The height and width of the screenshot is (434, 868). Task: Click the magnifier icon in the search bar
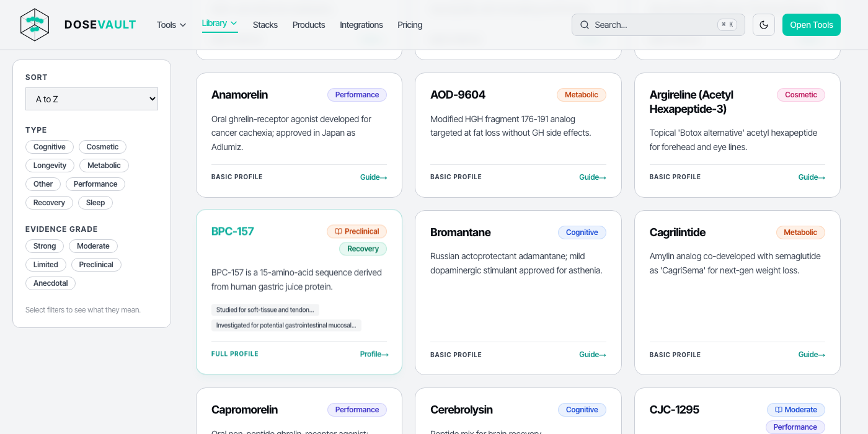[x=584, y=25]
